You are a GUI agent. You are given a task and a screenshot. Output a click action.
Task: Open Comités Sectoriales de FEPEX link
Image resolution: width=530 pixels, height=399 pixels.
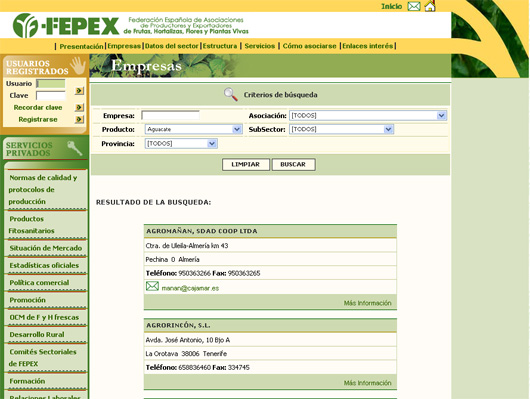(43, 358)
